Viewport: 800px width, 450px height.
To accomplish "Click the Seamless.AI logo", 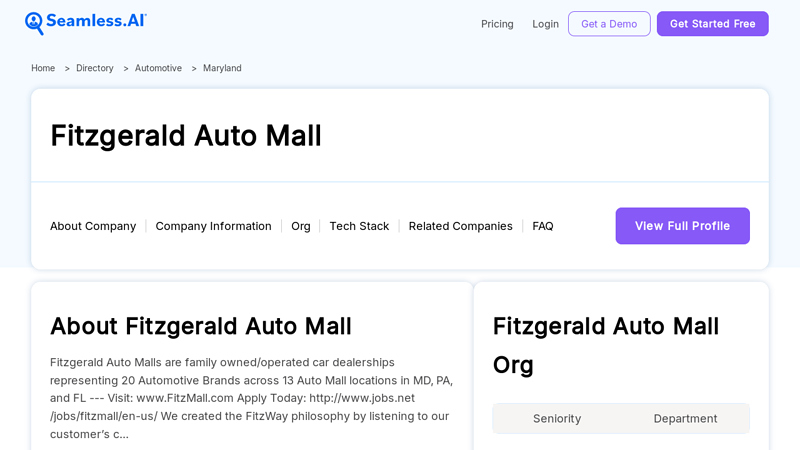I will click(x=86, y=23).
